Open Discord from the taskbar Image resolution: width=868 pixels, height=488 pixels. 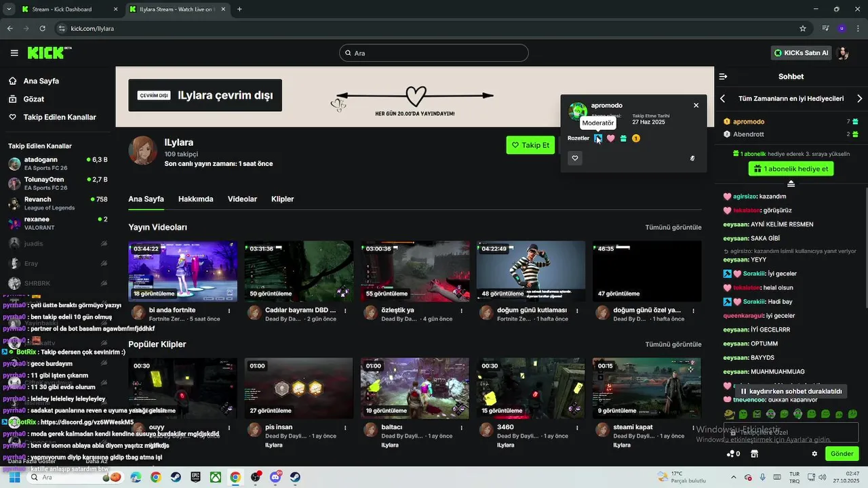coord(275,477)
